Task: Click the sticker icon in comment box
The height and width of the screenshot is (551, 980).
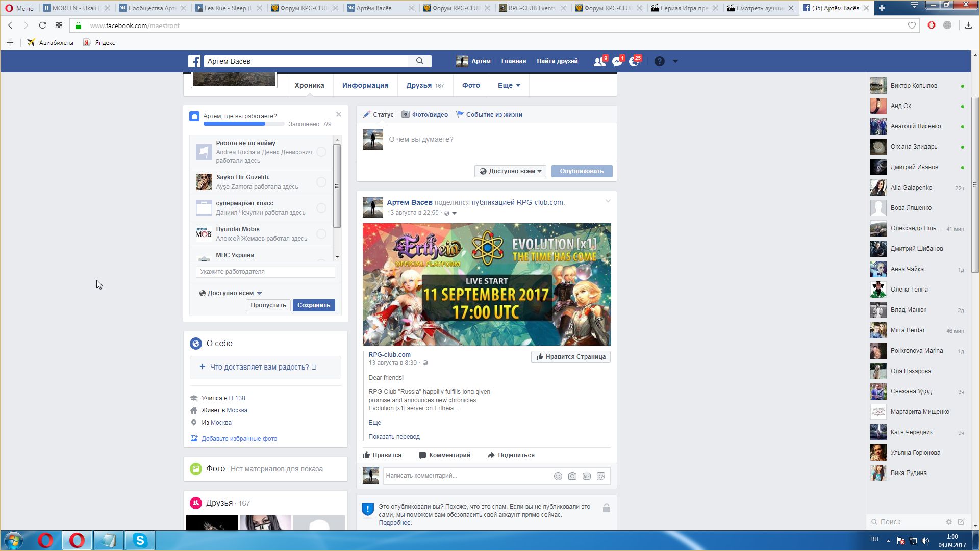Action: click(601, 476)
